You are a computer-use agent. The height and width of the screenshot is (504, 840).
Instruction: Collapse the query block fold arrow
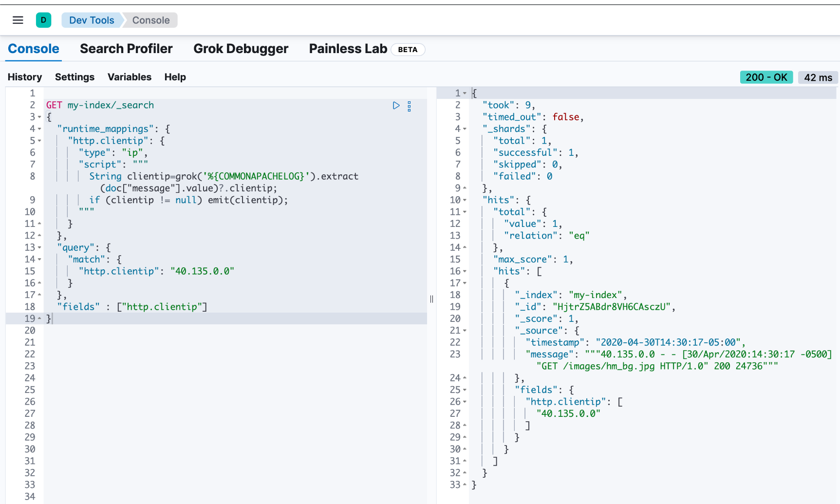point(39,248)
